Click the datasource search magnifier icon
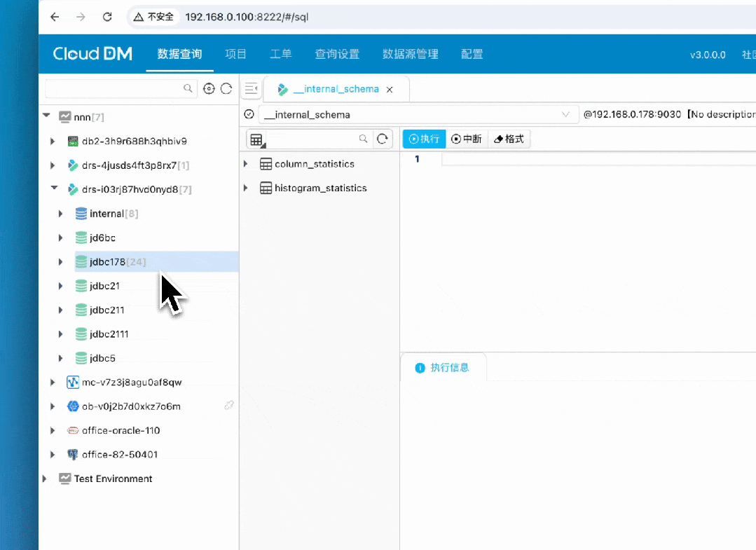Viewport: 756px width, 550px height. click(188, 88)
